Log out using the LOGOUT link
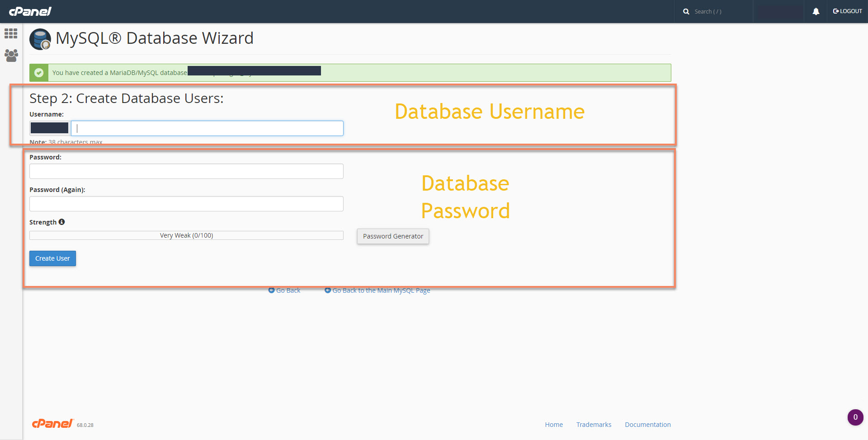The image size is (868, 440). tap(847, 11)
